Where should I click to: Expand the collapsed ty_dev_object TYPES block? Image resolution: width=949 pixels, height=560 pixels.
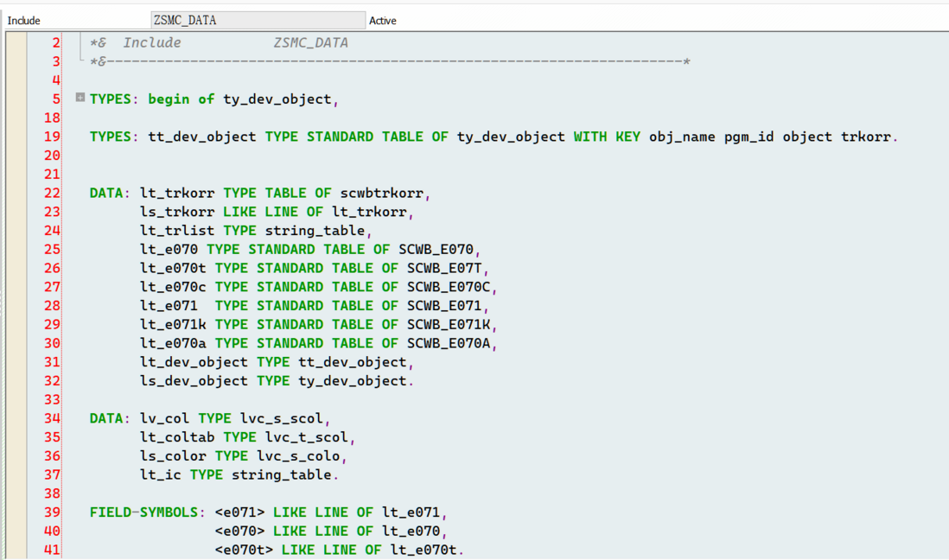pos(80,98)
